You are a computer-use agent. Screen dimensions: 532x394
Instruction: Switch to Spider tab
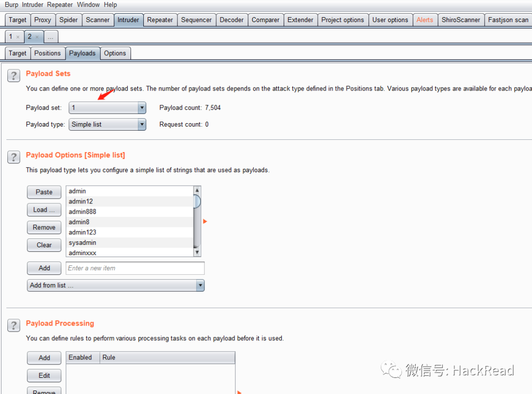68,20
